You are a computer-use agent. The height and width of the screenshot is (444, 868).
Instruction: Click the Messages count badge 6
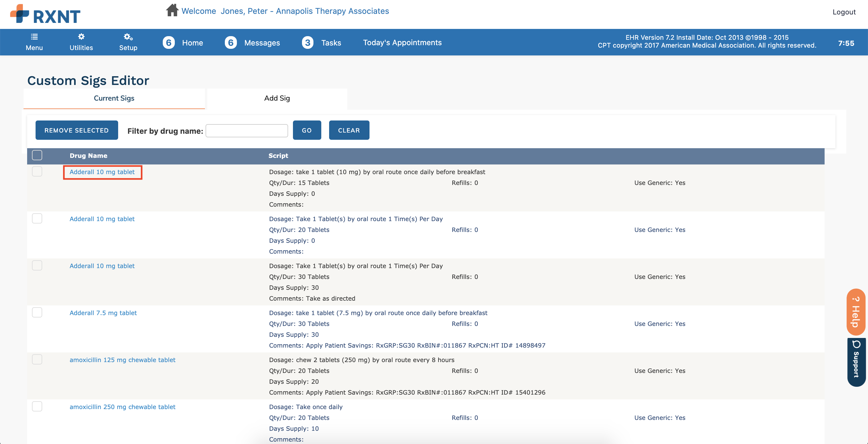coord(231,42)
